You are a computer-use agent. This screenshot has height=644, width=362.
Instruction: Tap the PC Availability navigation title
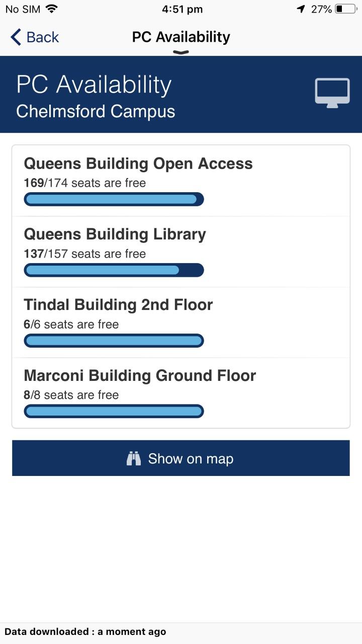pyautogui.click(x=181, y=37)
